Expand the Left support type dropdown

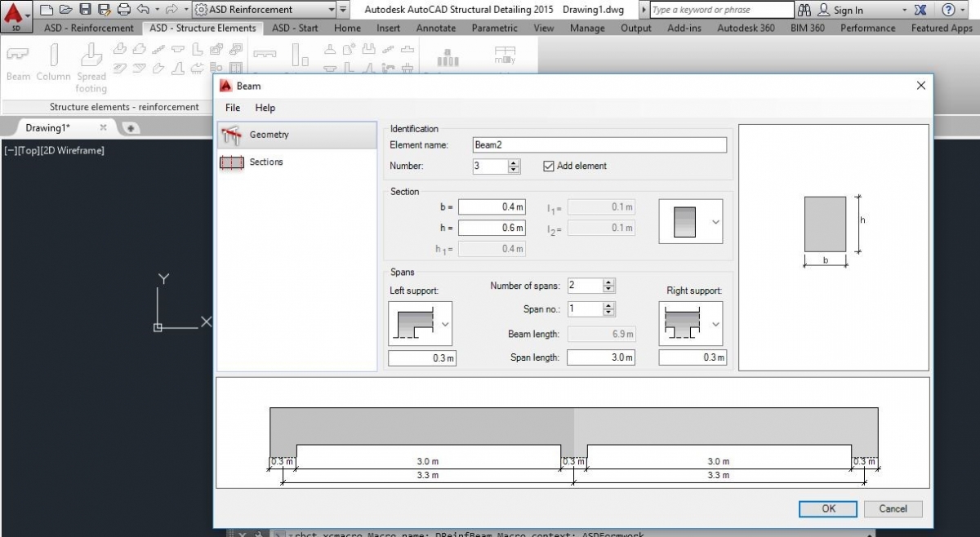tap(445, 324)
